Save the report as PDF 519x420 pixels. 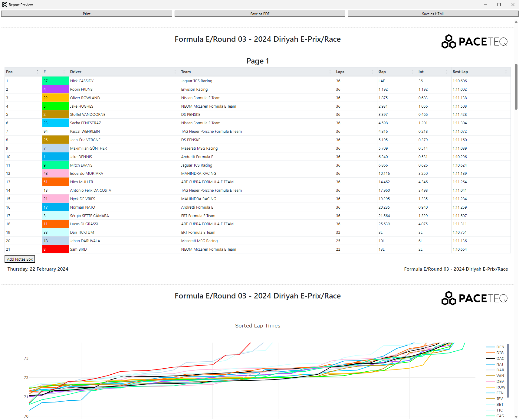(260, 14)
